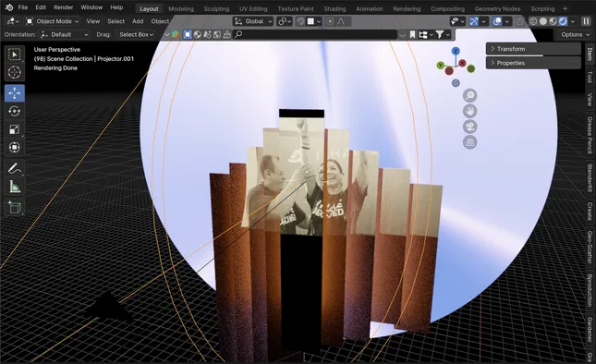Enable material preview shading
The image size is (596, 364).
(x=553, y=21)
